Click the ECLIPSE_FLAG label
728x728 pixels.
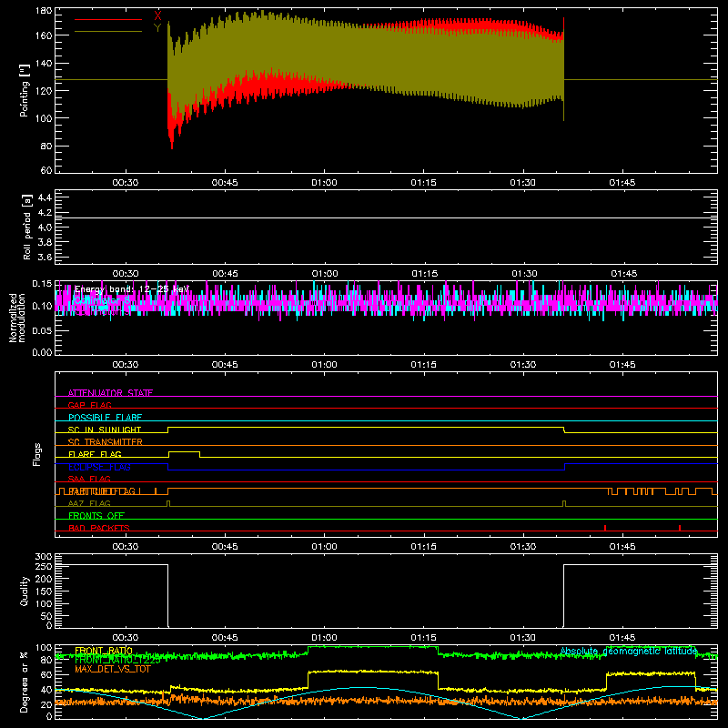(x=99, y=467)
